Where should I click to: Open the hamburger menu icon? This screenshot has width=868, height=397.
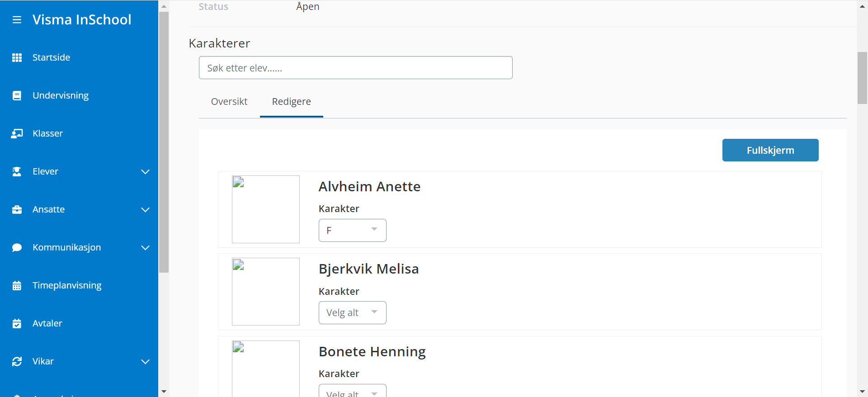(17, 20)
